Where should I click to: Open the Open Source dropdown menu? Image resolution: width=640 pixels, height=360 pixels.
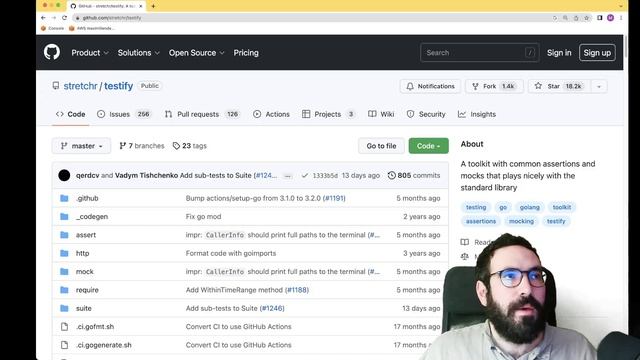[196, 53]
